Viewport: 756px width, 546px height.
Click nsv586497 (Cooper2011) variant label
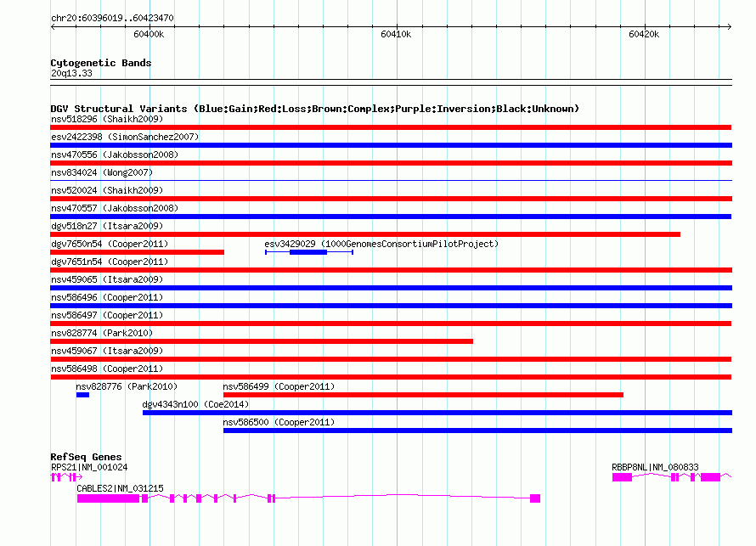click(107, 315)
